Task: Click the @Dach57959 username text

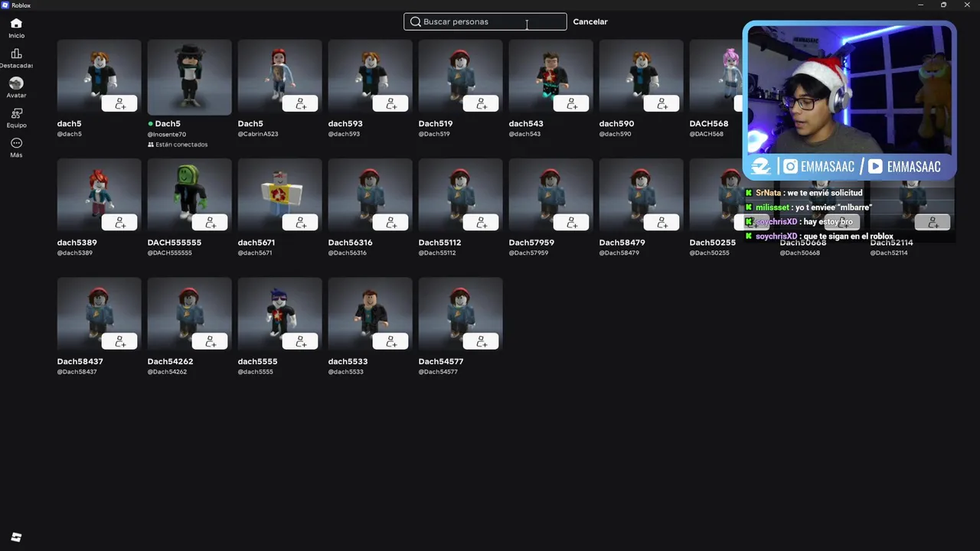Action: point(528,253)
